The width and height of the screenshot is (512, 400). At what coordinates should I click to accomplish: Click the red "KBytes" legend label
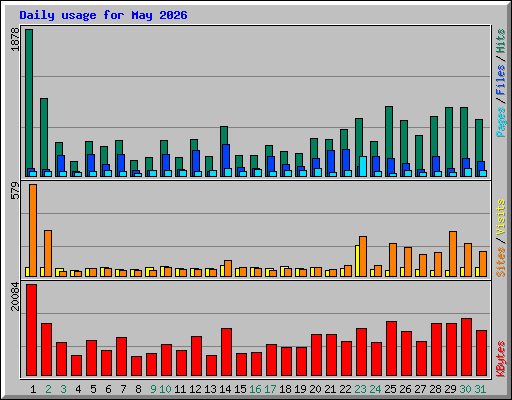coord(501,359)
